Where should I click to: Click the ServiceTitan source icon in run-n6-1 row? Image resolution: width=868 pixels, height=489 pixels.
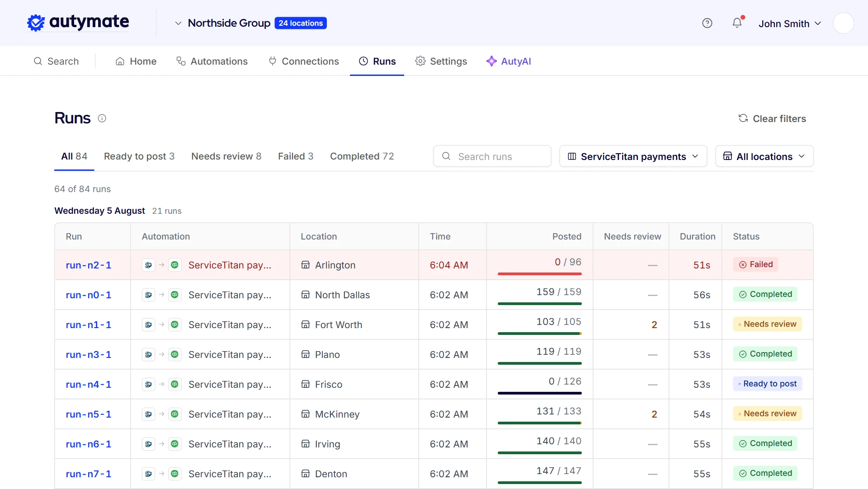(148, 444)
